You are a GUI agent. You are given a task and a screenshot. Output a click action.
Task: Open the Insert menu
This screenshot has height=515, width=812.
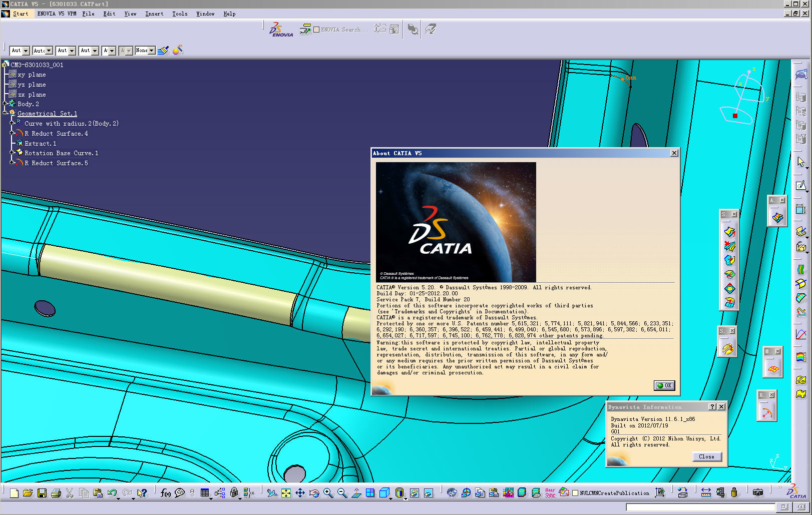[x=154, y=14]
